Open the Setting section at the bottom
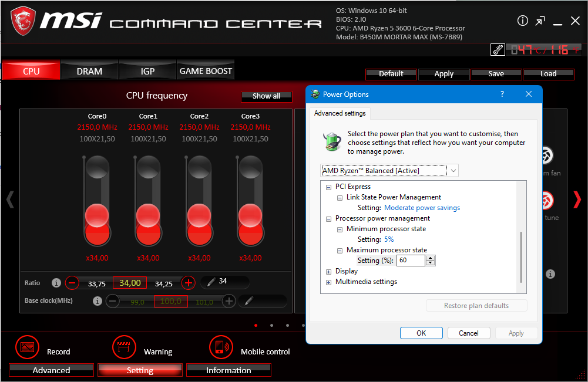Screen dimensions: 588x382 pyautogui.click(x=140, y=370)
